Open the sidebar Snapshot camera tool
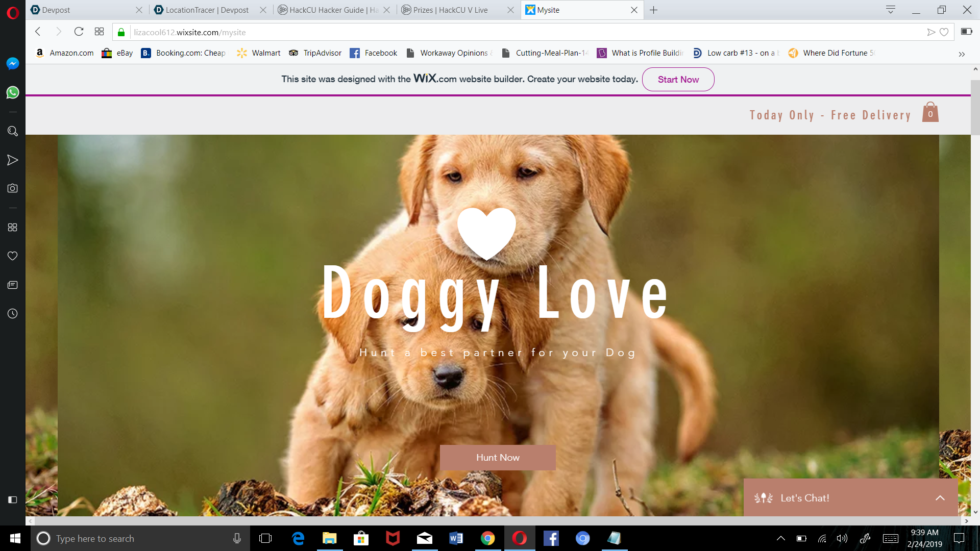The height and width of the screenshot is (551, 980). tap(13, 188)
